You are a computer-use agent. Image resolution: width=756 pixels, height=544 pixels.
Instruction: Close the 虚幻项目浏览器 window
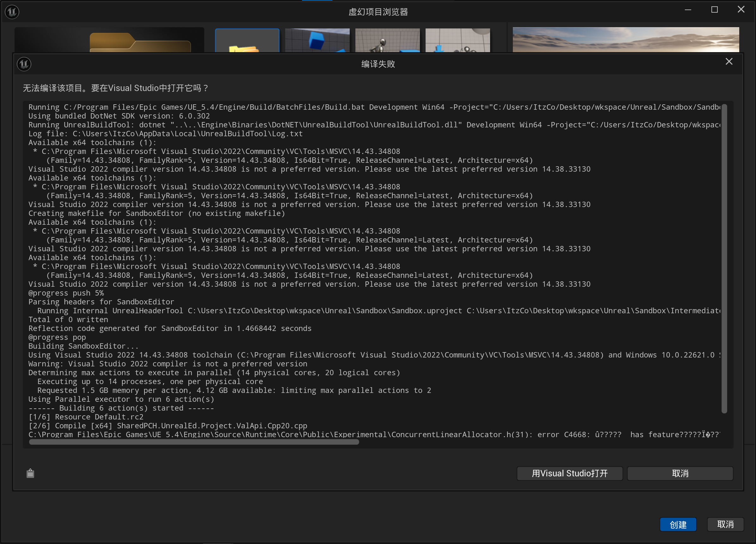(x=741, y=9)
